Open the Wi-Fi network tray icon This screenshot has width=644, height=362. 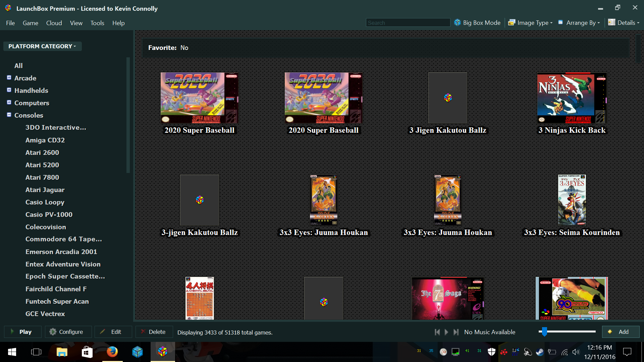pos(565,352)
